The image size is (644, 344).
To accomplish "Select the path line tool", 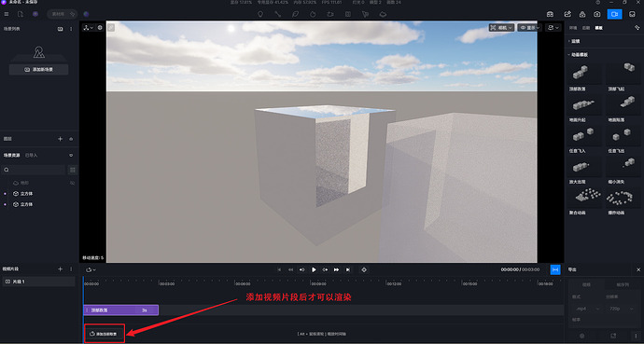I will (277, 14).
